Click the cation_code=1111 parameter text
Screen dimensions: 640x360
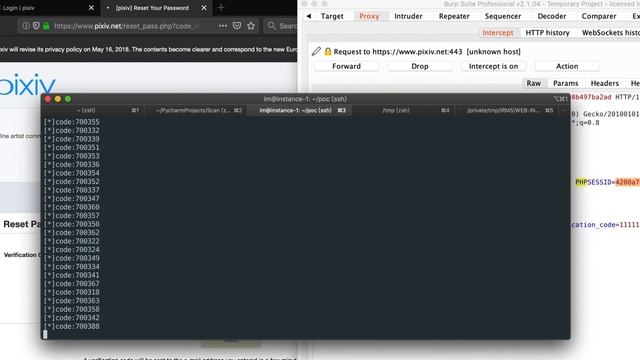(x=605, y=225)
